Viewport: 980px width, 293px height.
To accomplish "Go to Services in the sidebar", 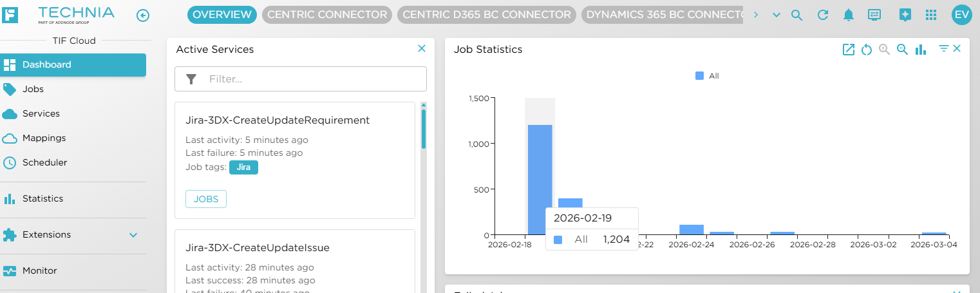I will point(41,114).
